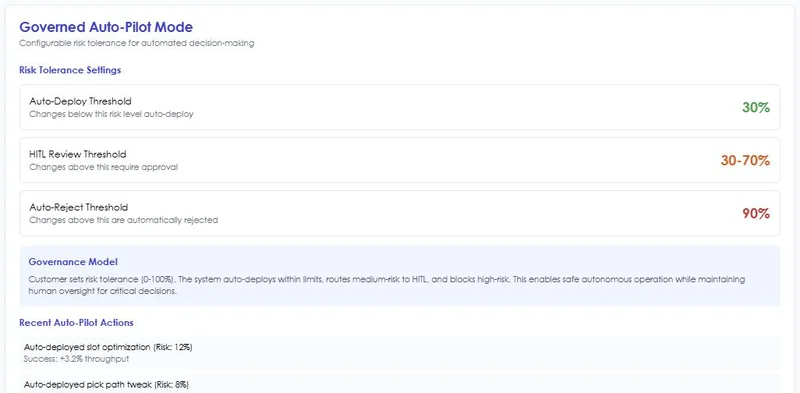Click 'Changes above this are automatically rejected'

[x=123, y=220]
